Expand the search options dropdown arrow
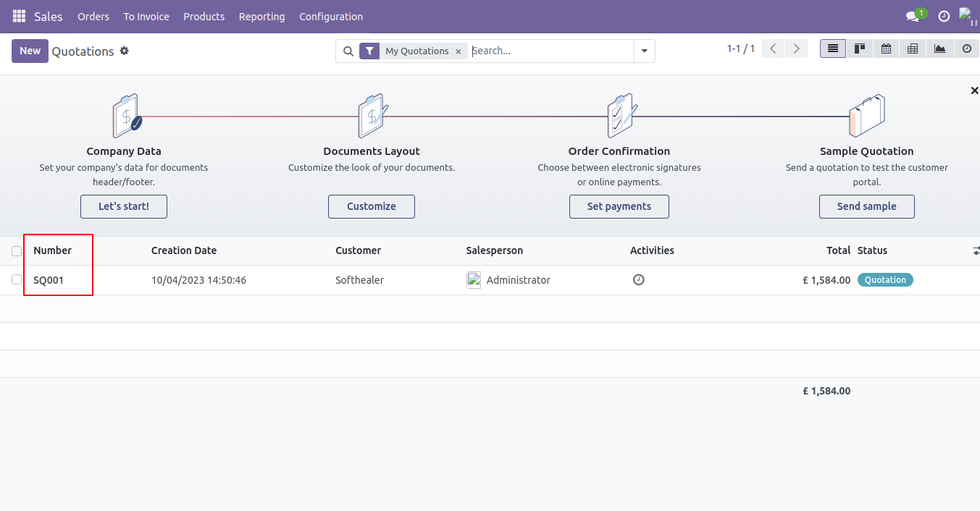980x511 pixels. tap(644, 51)
